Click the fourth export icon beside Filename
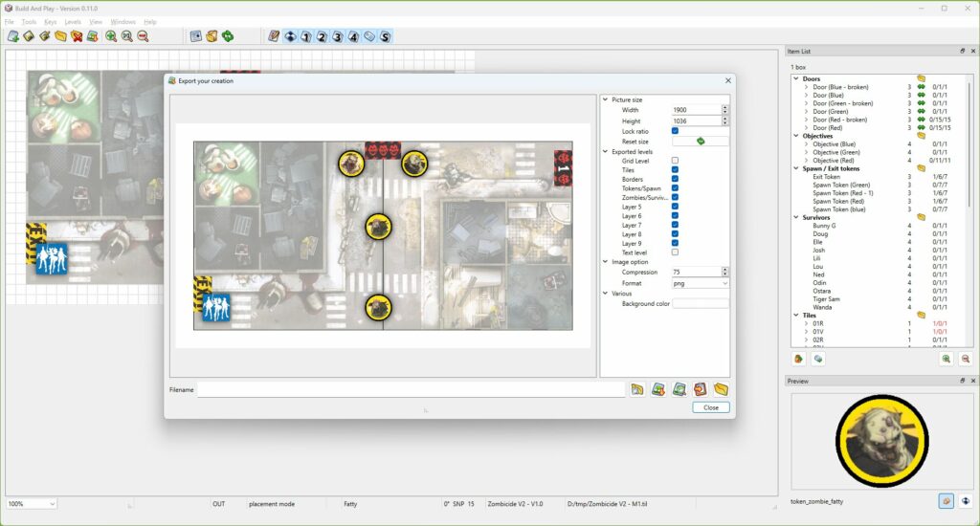Viewport: 980px width, 526px height. (700, 390)
